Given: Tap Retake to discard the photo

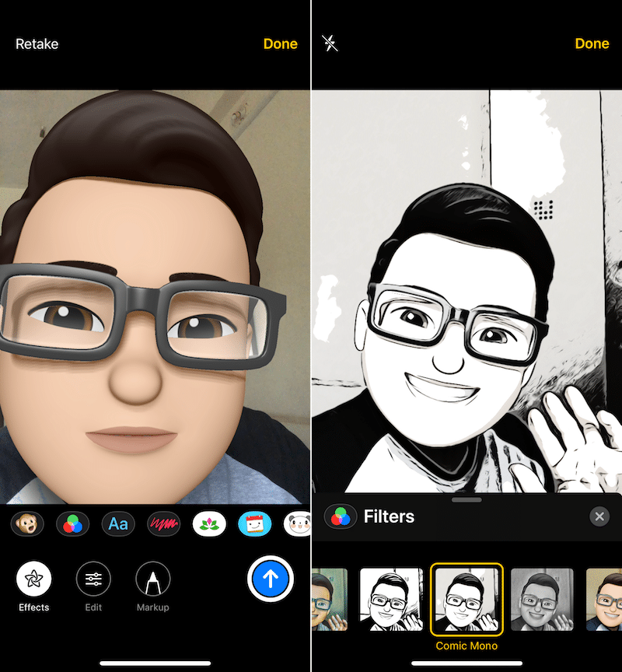Looking at the screenshot, I should click(x=37, y=44).
